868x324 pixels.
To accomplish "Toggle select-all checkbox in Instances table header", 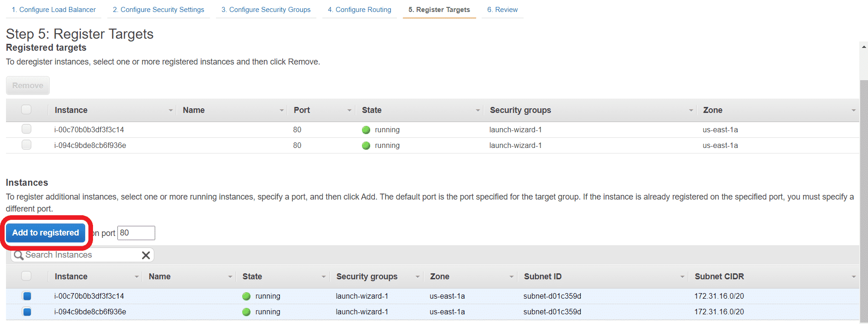I will (26, 276).
